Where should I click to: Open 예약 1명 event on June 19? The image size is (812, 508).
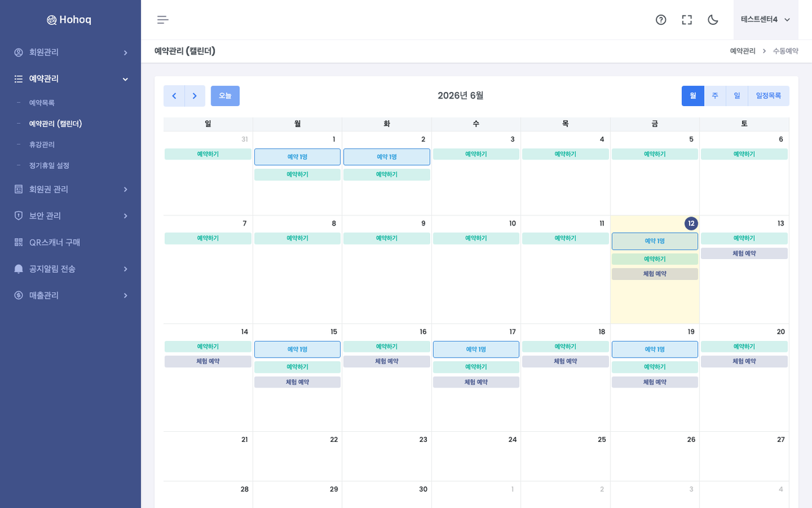(655, 349)
